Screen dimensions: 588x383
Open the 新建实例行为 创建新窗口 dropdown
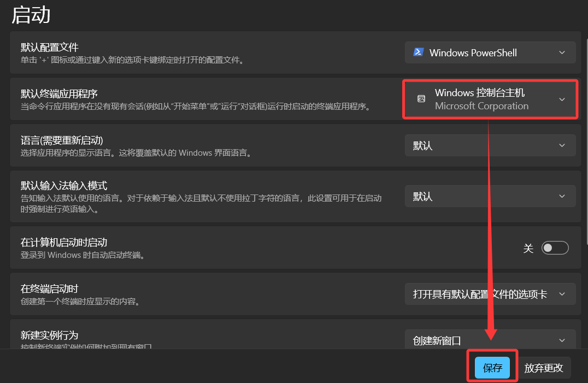[x=490, y=339]
